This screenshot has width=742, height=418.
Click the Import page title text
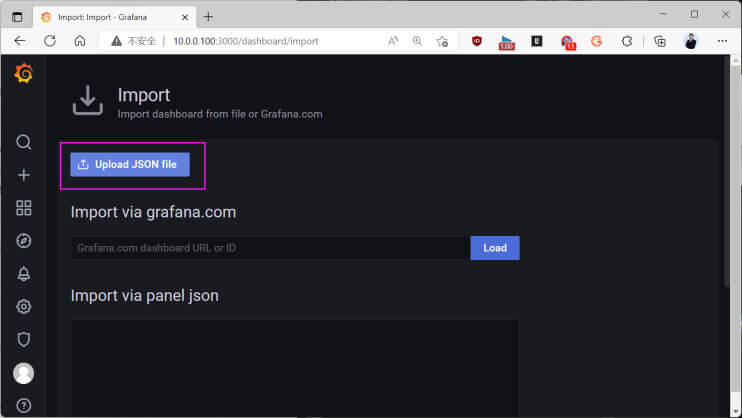pyautogui.click(x=144, y=95)
